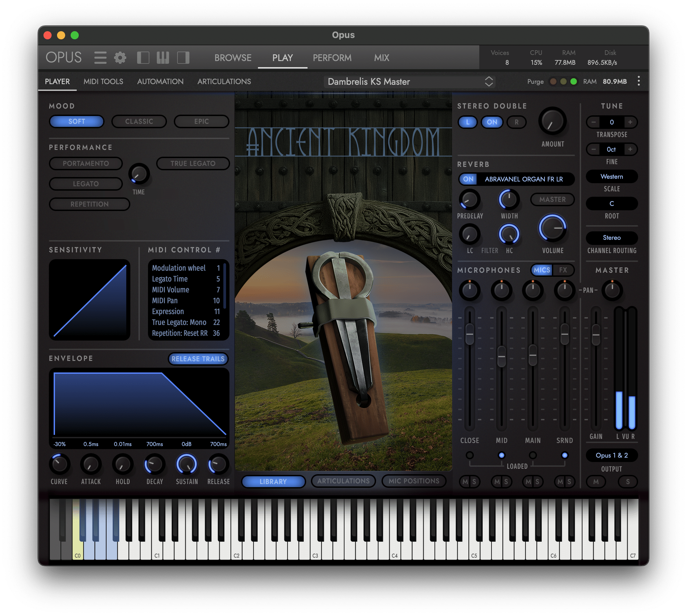Click the CLOSE mic pan knob
687x616 pixels.
point(469,290)
